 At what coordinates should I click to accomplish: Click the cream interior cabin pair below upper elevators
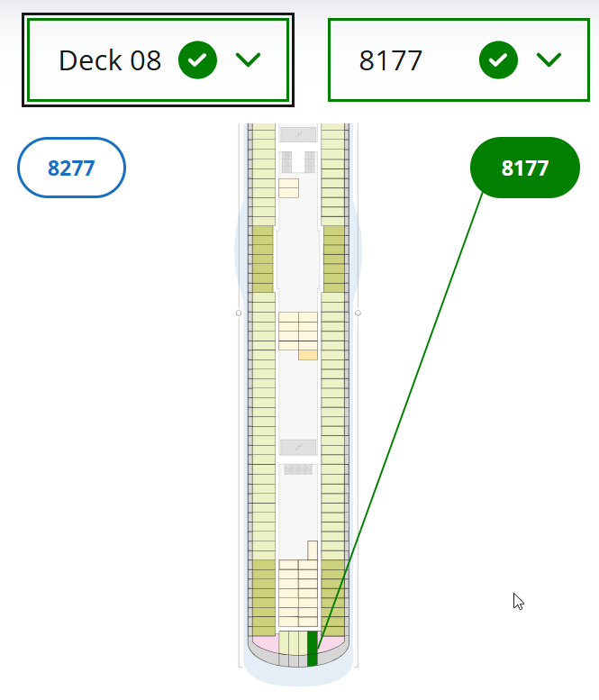click(x=288, y=187)
